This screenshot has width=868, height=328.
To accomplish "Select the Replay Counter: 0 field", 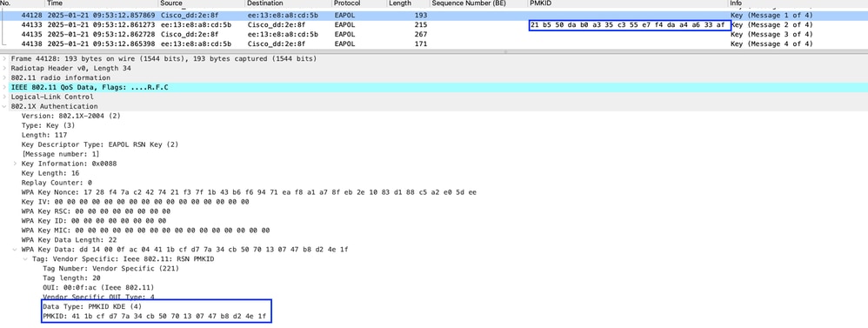I will (57, 183).
